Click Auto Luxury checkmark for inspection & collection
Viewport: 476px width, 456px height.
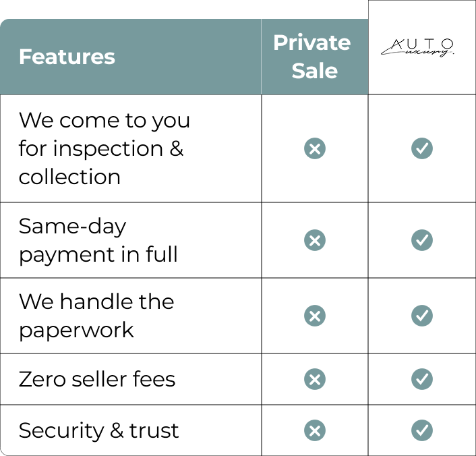[422, 148]
